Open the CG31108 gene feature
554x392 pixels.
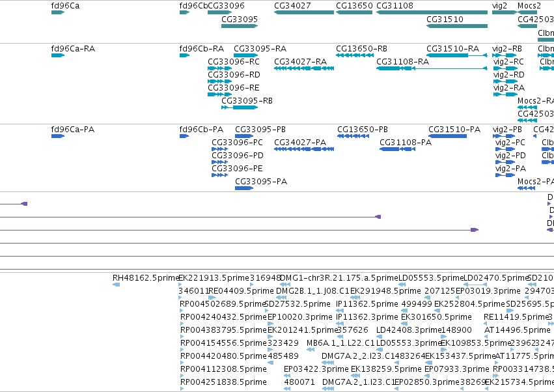[432, 12]
